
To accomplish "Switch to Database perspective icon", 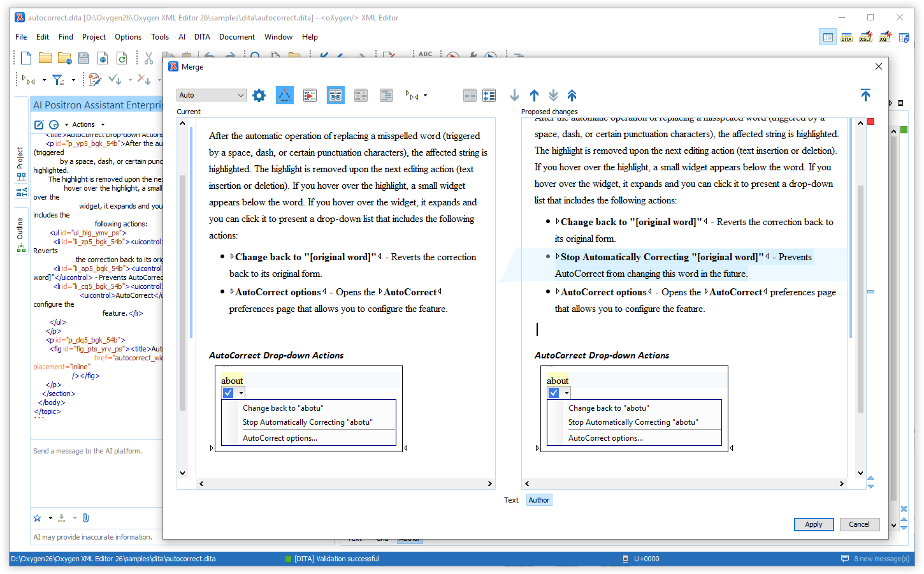I will click(904, 38).
